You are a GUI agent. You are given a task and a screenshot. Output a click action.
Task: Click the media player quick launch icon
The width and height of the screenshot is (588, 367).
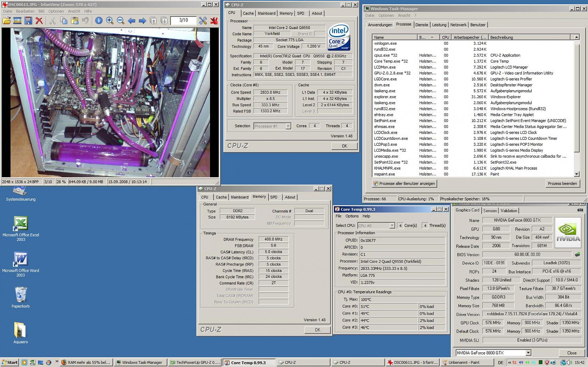click(24, 362)
